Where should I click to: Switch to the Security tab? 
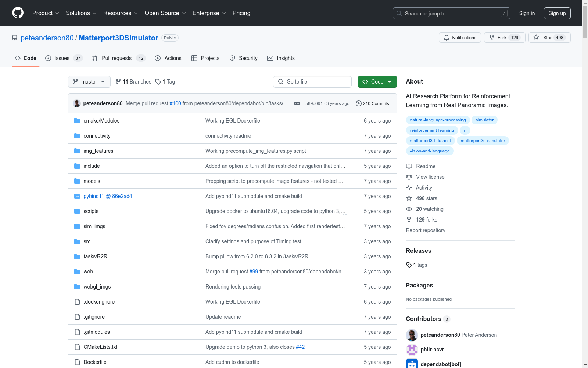(x=243, y=58)
